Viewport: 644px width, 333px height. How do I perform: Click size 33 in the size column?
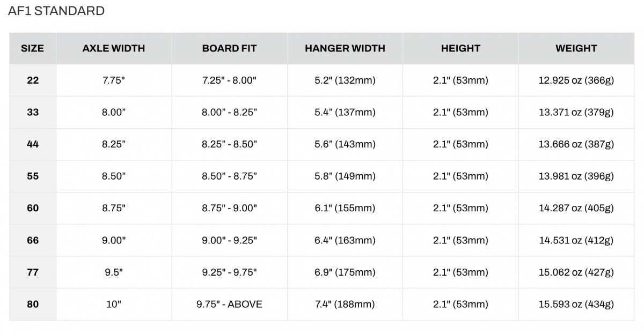point(33,113)
